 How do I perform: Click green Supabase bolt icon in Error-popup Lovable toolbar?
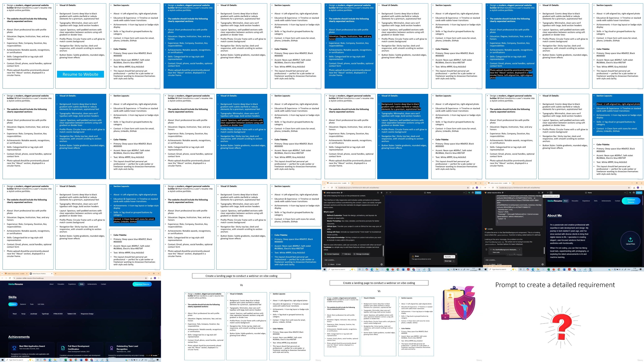(469, 193)
